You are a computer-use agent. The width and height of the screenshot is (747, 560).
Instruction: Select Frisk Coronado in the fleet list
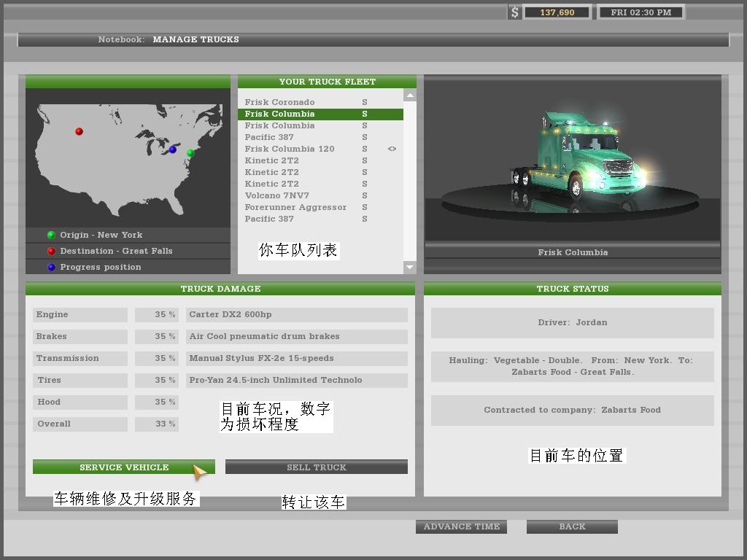279,102
